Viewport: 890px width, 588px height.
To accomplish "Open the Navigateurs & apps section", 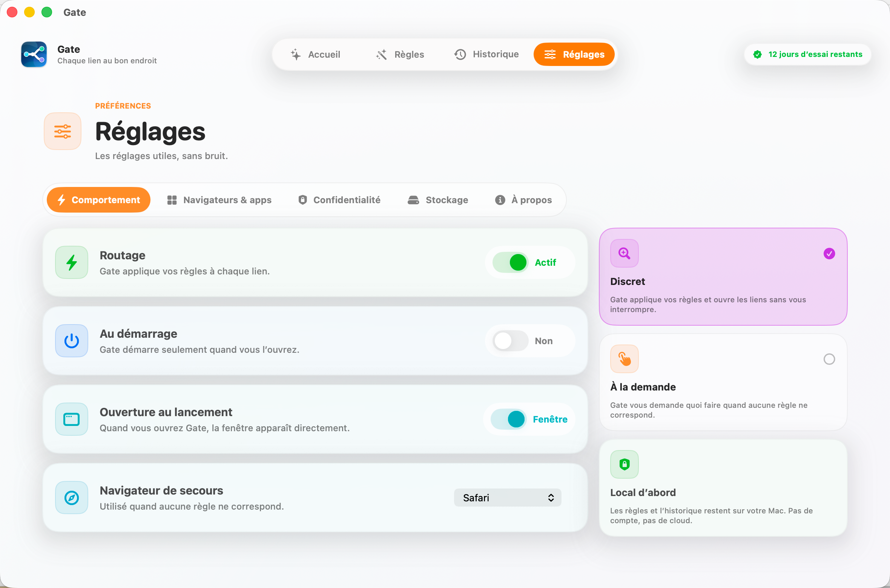I will (x=219, y=200).
